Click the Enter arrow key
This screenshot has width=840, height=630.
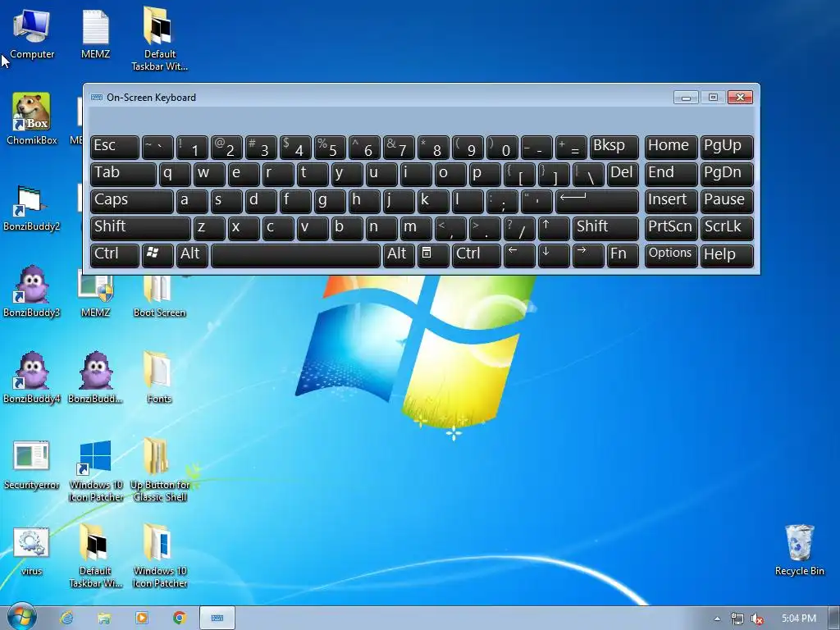[597, 202]
